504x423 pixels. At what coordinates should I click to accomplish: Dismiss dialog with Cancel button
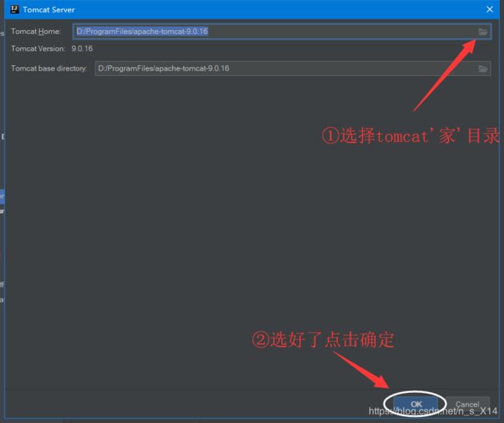pyautogui.click(x=468, y=404)
